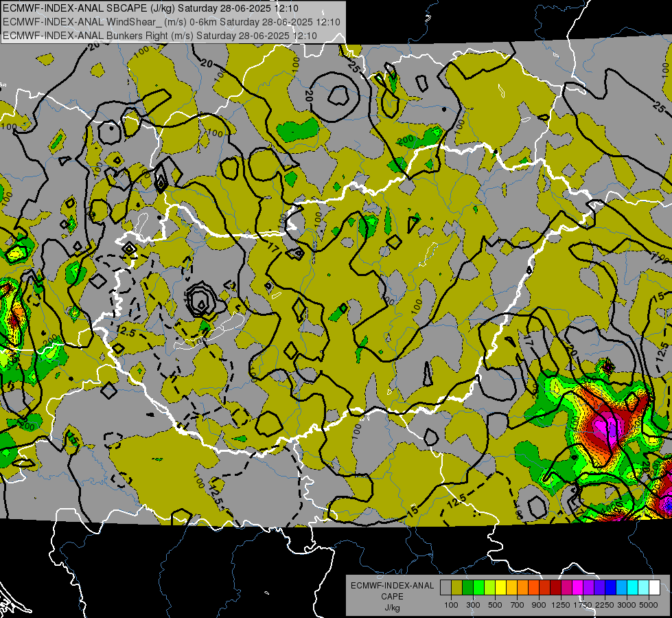Click the amber legend swatch
Screen dimensions: 672x618
511,587
